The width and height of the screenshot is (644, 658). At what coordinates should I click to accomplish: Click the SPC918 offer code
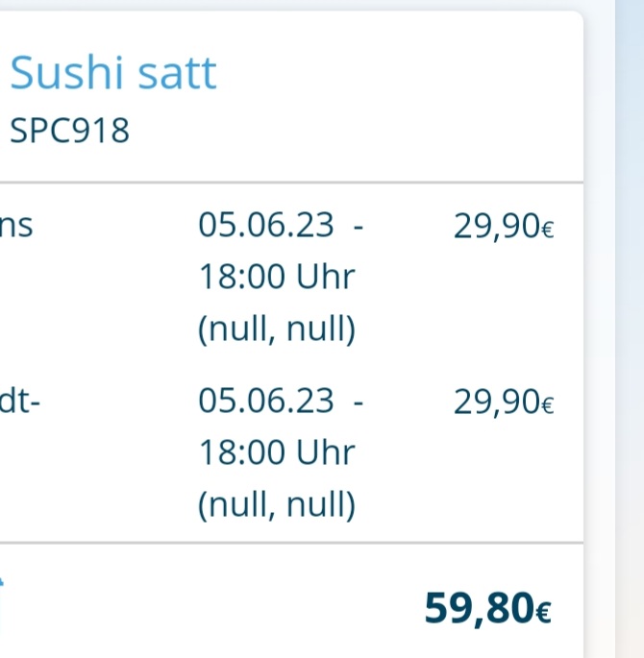[69, 131]
